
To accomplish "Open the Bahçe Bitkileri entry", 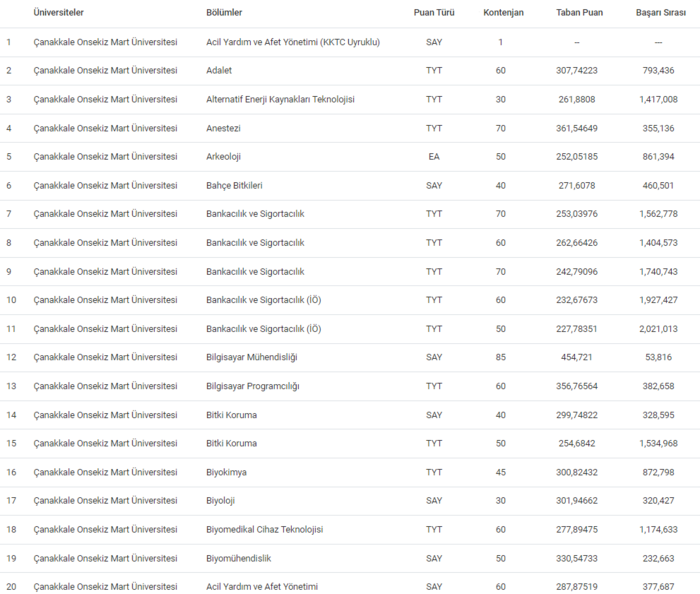I will click(x=234, y=186).
